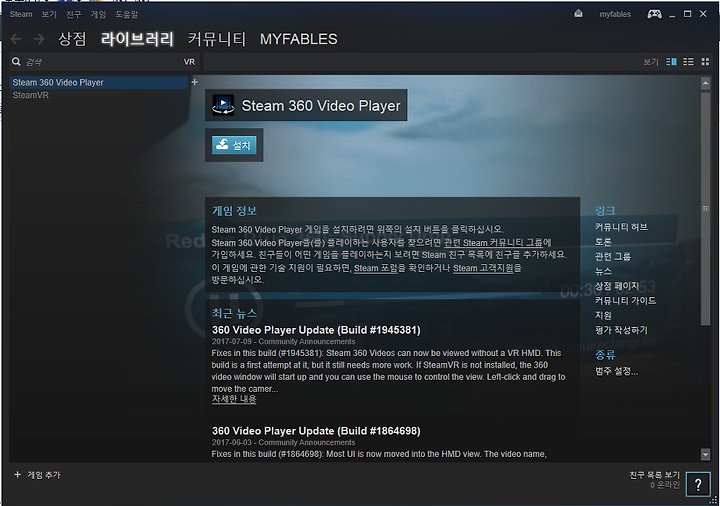The height and width of the screenshot is (506, 720).
Task: Click the Steam 360 Video Player icon
Action: pos(223,105)
